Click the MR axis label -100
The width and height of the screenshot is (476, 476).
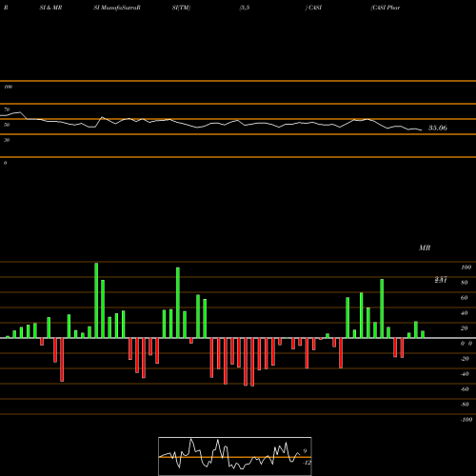tap(466, 420)
